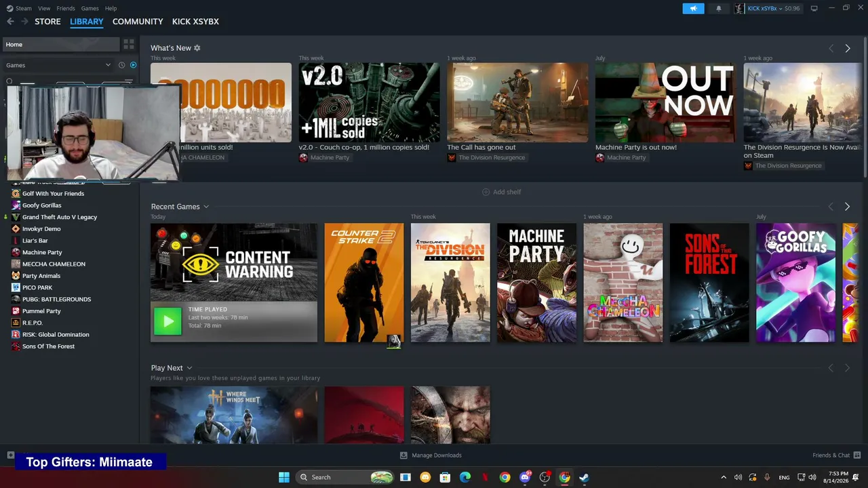Screen dimensions: 868x488
Task: Open Where Winds Meet Play Next tile
Action: coord(234,415)
